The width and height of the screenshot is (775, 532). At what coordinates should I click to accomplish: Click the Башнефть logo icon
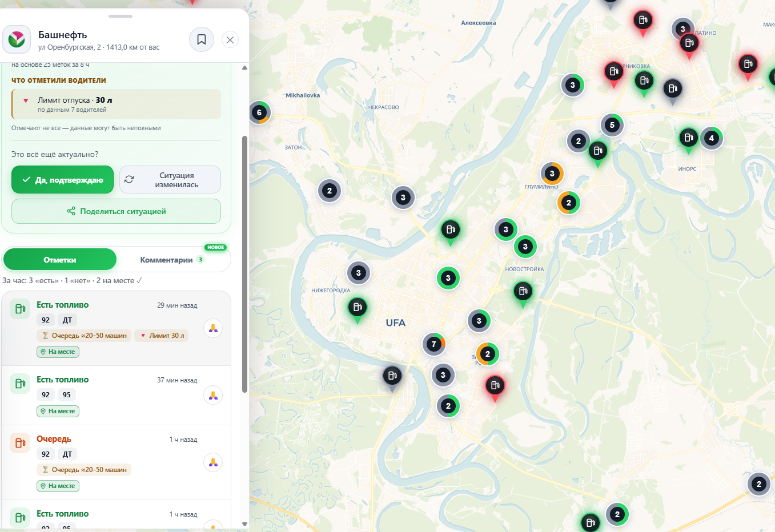tap(17, 39)
